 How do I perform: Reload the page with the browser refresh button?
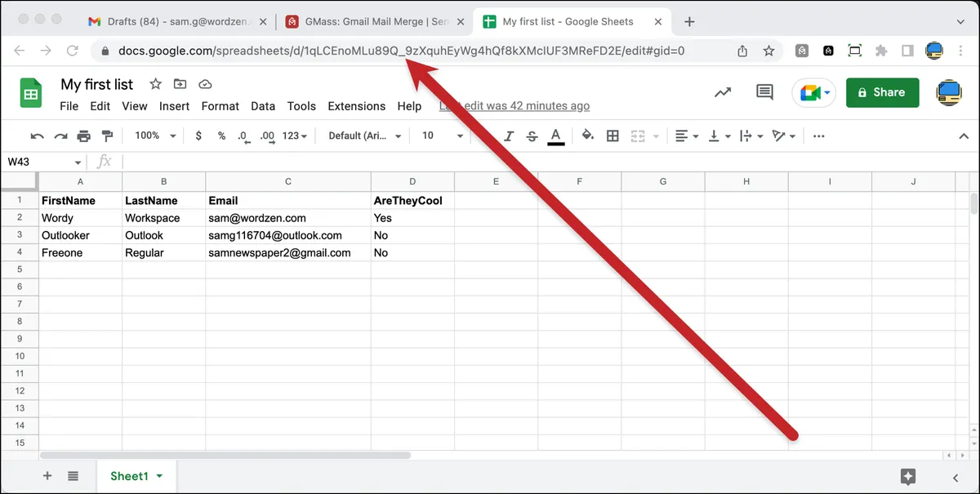pos(73,51)
